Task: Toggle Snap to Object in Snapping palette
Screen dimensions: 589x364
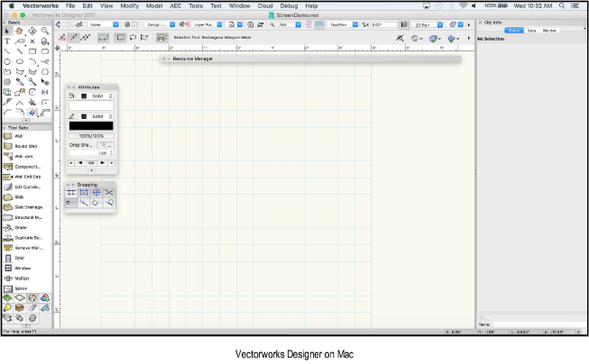Action: 84,193
